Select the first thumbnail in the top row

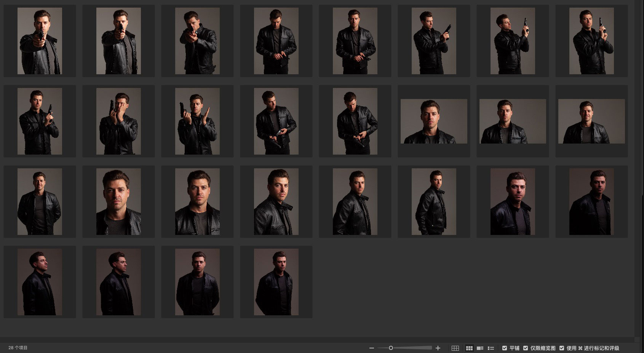coord(40,41)
